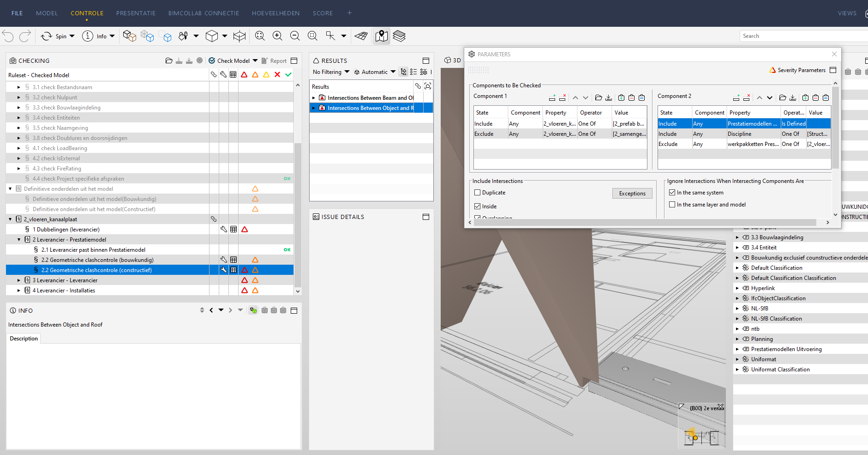Click table icon on 1 Dubbelingen row
This screenshot has width=868, height=455.
click(234, 229)
